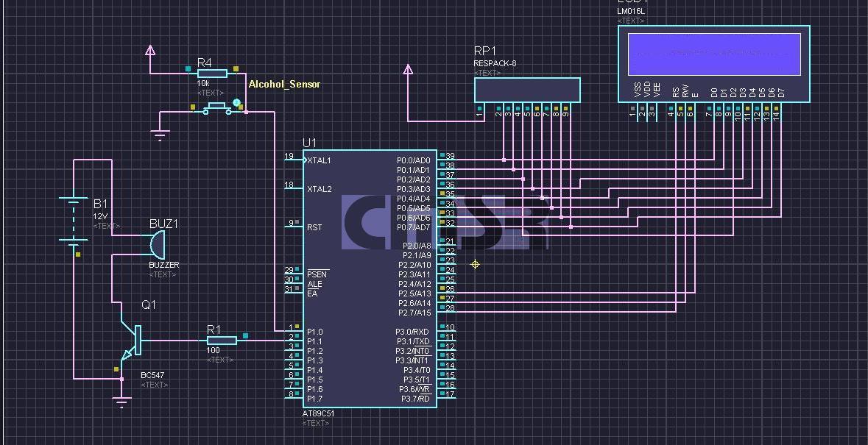Click the LM016L LCD display screen

[714, 54]
